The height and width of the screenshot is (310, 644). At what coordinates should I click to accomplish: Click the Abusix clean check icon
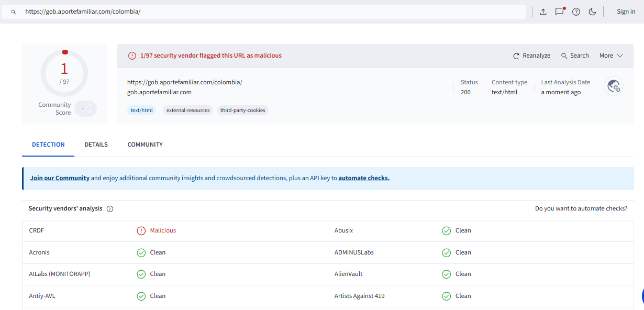(446, 230)
